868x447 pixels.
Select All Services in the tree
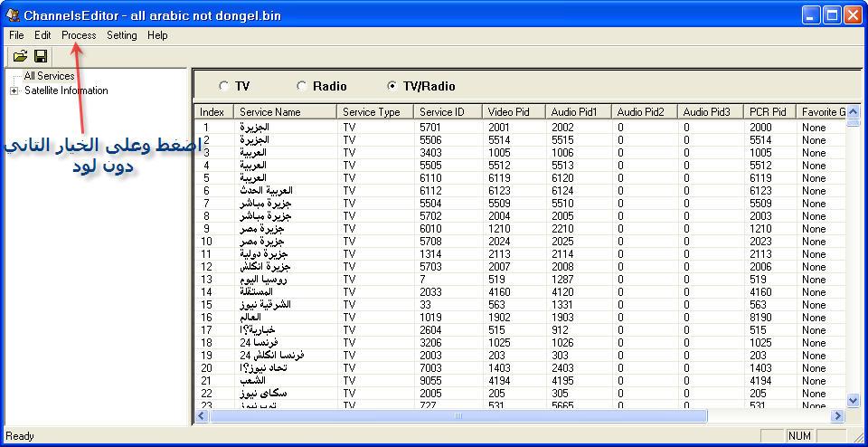point(49,76)
